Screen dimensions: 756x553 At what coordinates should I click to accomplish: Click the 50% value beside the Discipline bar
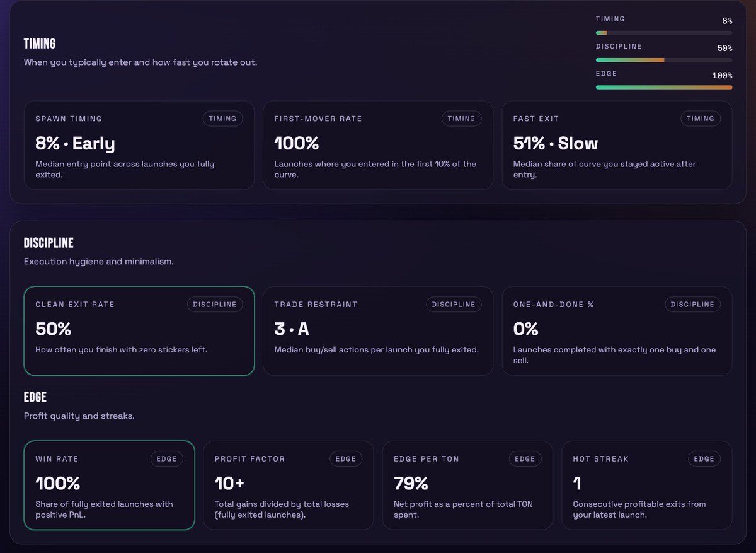[x=724, y=48]
